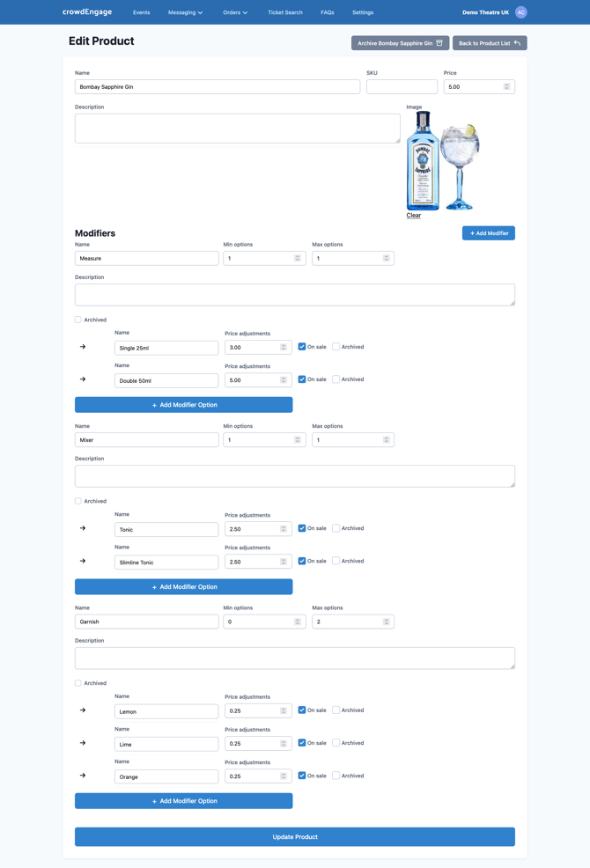Focus the empty SKU field
Screen dimensions: 590x868
coord(402,86)
